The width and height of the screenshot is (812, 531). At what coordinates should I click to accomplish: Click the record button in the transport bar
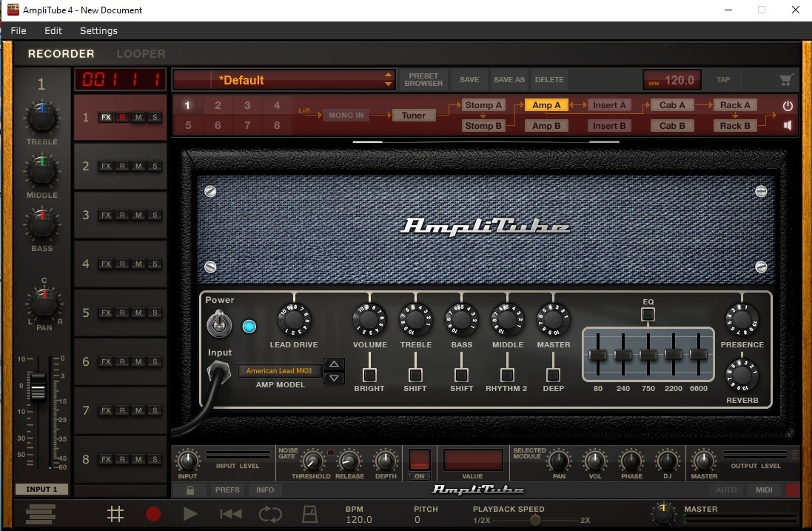(x=152, y=514)
